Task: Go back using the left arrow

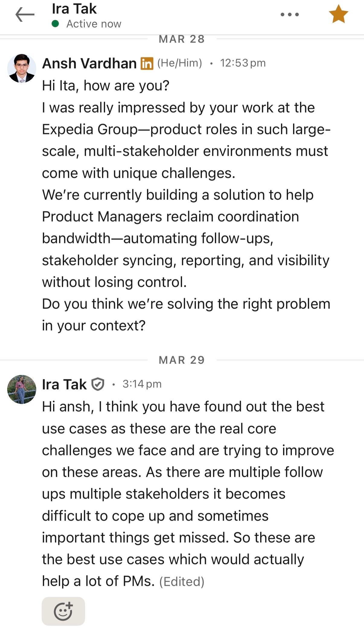Action: click(x=25, y=14)
